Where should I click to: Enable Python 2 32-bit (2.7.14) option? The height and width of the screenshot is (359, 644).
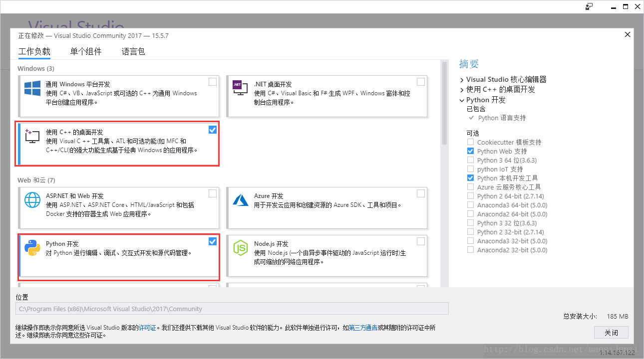[x=470, y=232]
